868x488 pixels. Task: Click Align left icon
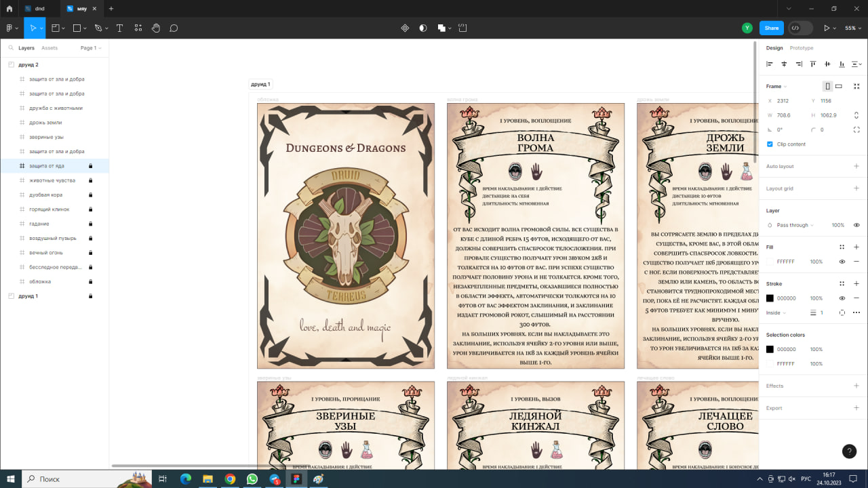coord(770,64)
